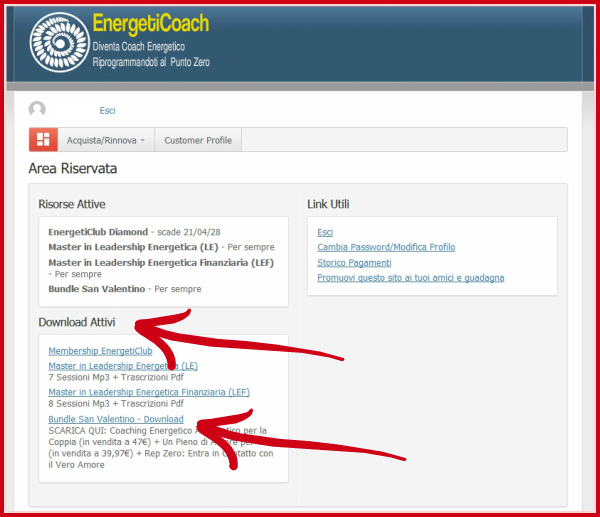Click the EnergetiCoach yellow site title
This screenshot has height=517, width=600.
[151, 23]
